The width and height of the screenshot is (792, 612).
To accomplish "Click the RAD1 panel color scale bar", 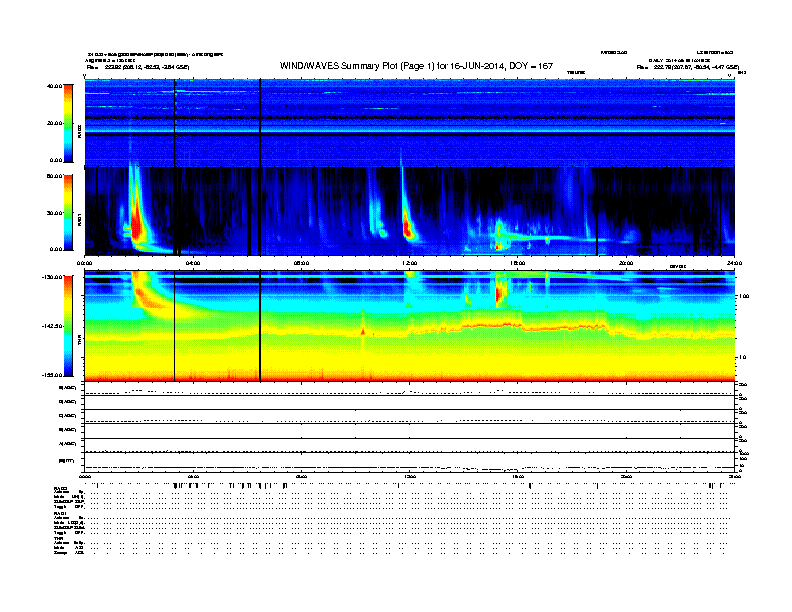I will [68, 212].
